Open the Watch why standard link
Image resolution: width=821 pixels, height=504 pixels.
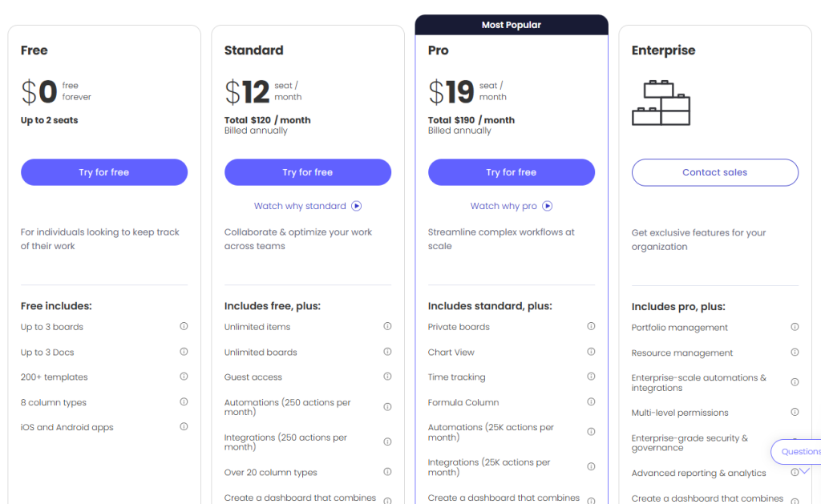coord(300,206)
